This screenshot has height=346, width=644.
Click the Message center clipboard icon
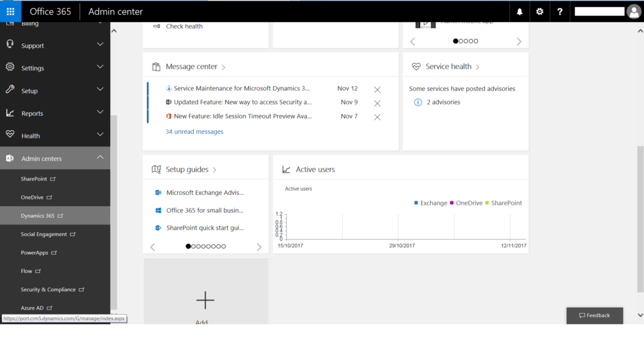point(156,67)
